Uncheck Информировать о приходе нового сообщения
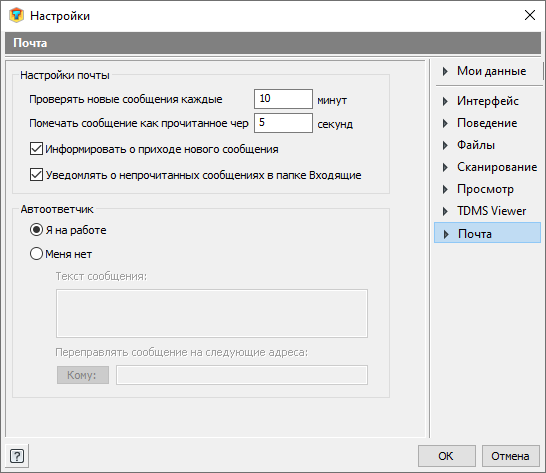This screenshot has height=473, width=546. point(36,149)
